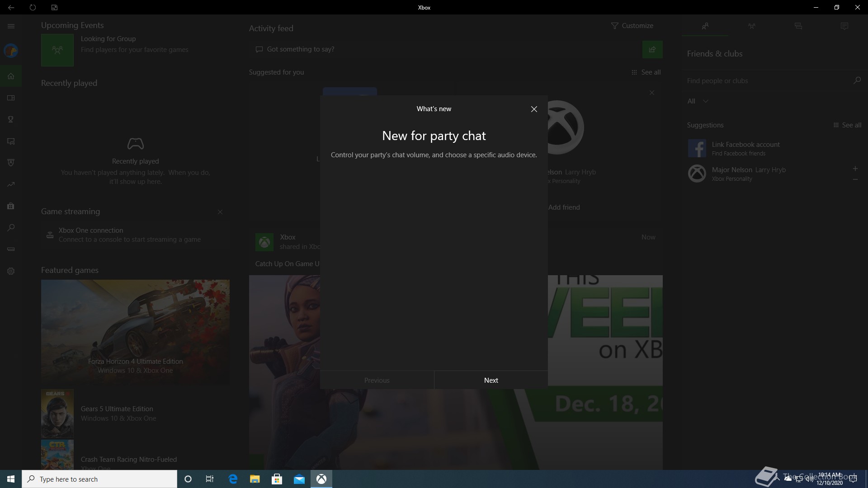Open Crash Team Racing Nitro-Fueled thumbnail
Image resolution: width=868 pixels, height=488 pixels.
coord(57,455)
